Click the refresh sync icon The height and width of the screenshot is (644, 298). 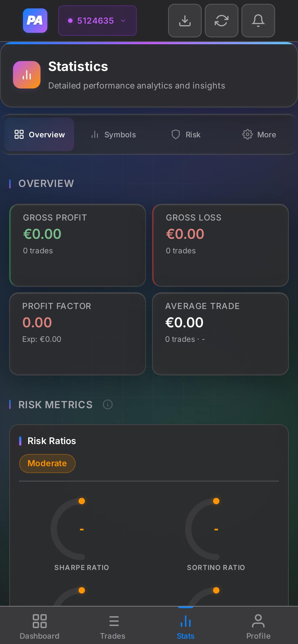(221, 21)
